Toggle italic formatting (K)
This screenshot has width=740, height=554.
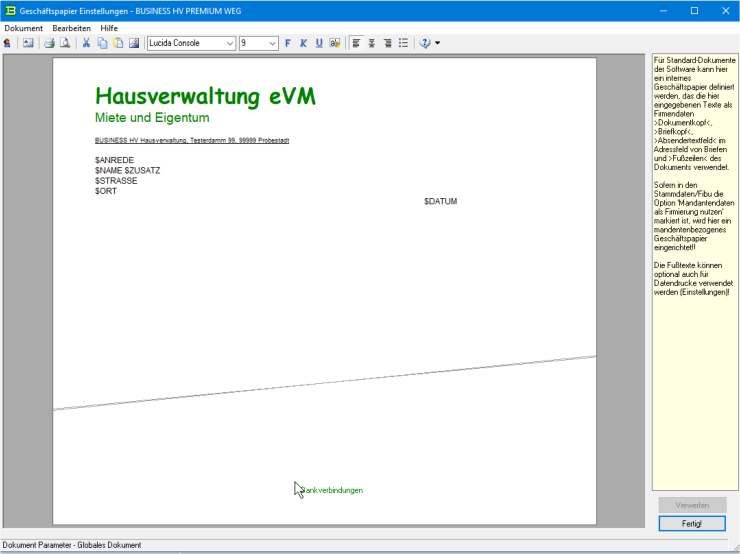[303, 43]
